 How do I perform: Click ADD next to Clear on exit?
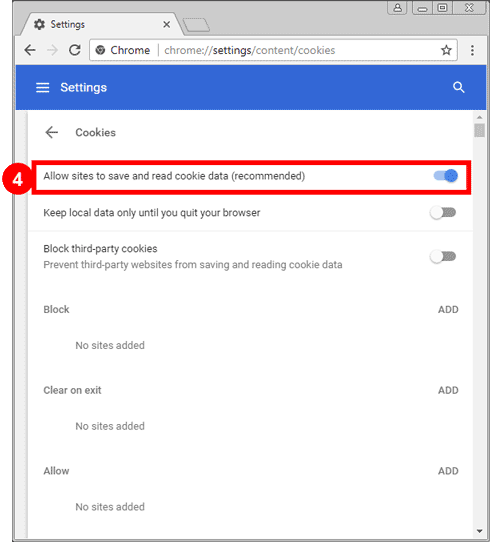point(448,391)
